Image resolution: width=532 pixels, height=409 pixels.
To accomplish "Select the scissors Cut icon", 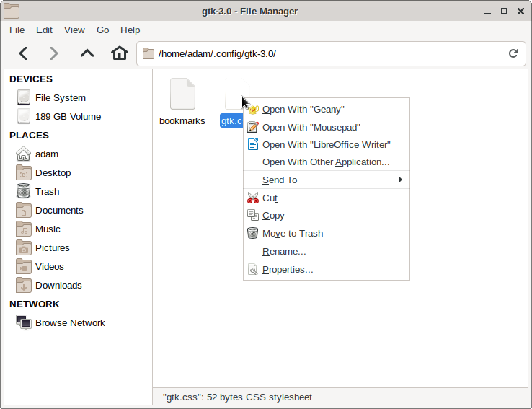I will (x=252, y=198).
